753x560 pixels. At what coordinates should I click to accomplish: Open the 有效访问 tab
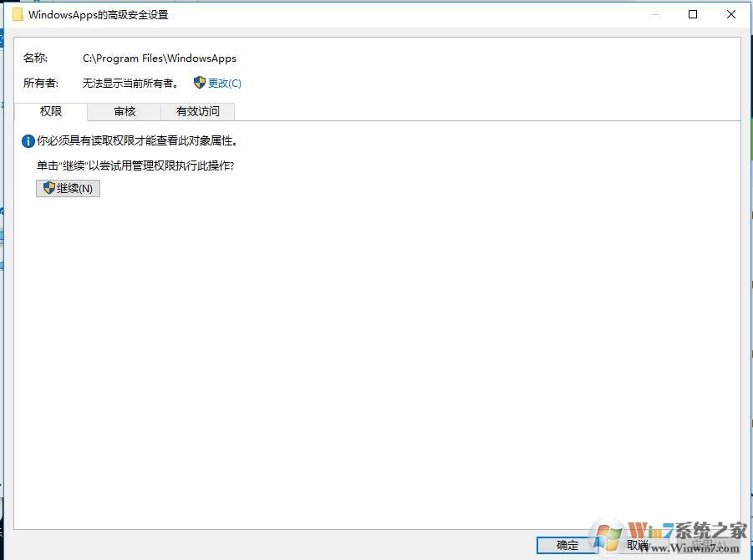[198, 112]
